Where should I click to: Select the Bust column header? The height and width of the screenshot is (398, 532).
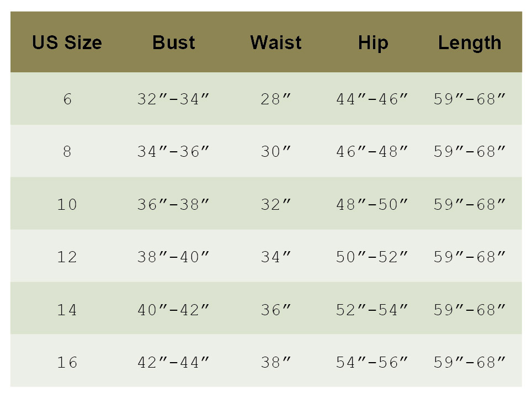click(173, 43)
